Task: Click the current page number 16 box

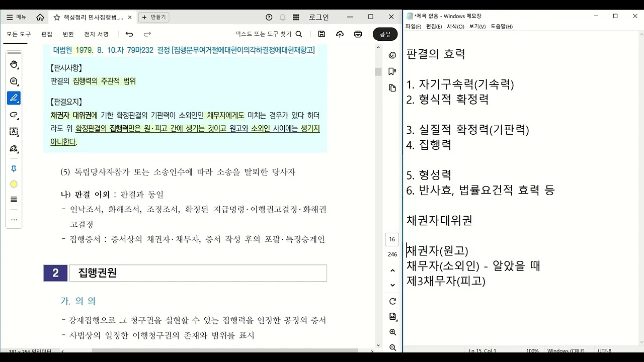Action: [392, 239]
